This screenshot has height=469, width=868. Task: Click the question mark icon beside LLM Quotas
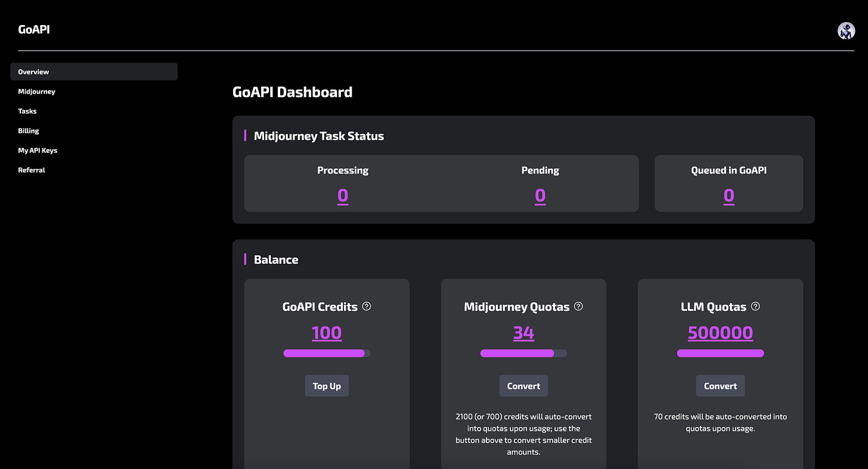tap(755, 306)
